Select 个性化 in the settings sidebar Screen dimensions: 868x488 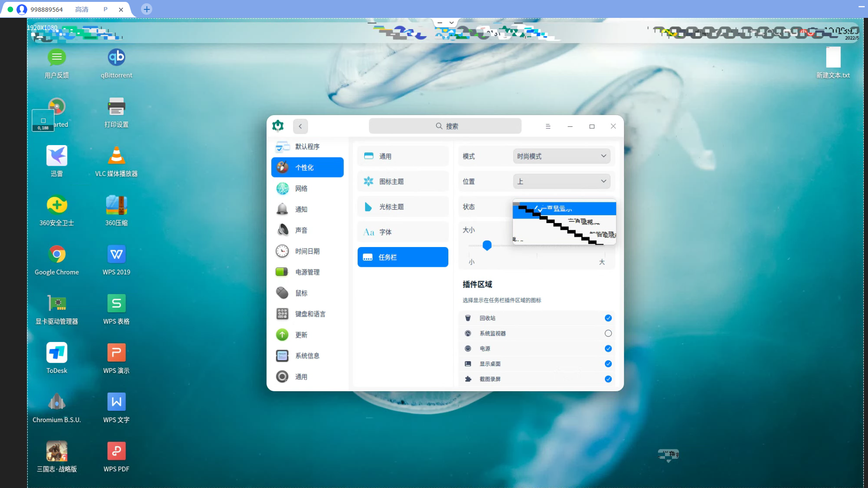pos(307,167)
